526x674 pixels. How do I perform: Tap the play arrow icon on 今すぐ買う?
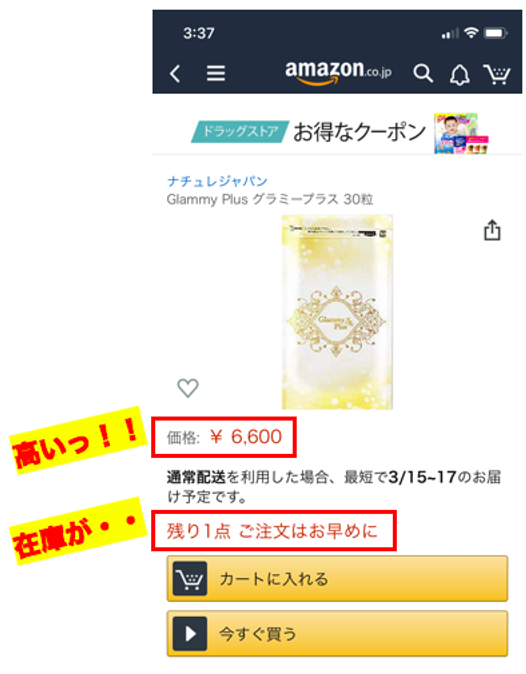(190, 634)
